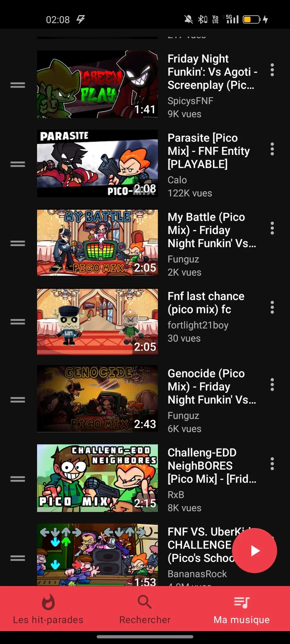
Task: Open three-dot menu for Vs Agoti Screenplay
Action: click(272, 70)
